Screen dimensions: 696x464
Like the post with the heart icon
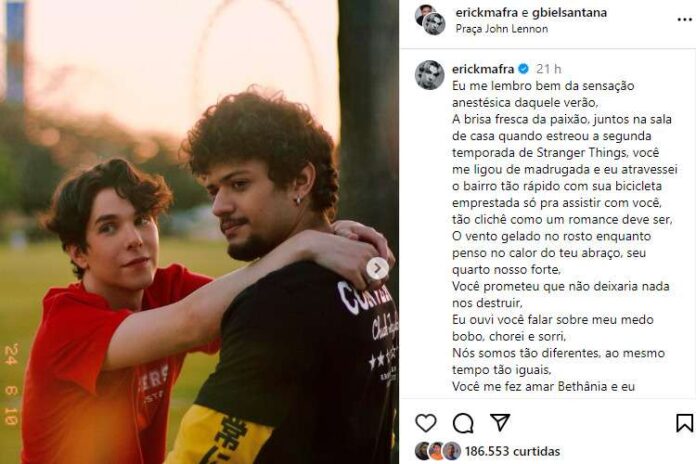click(x=426, y=423)
